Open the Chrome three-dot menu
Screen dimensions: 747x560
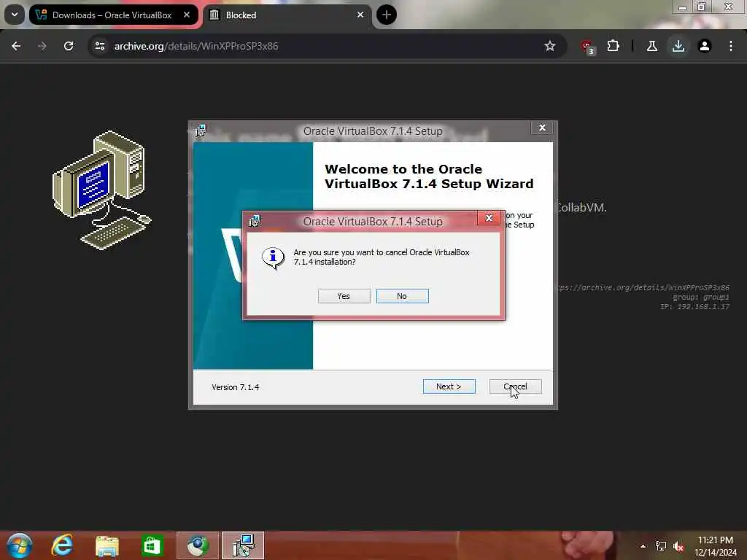pos(731,46)
